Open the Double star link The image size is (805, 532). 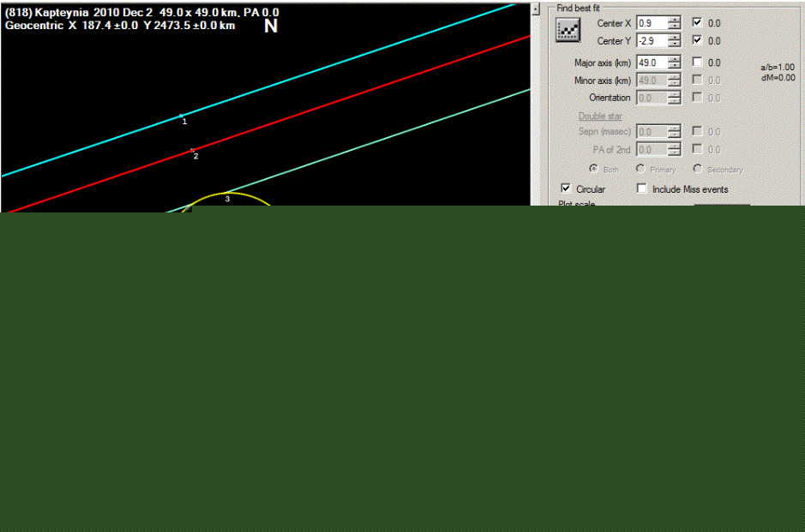pos(600,116)
